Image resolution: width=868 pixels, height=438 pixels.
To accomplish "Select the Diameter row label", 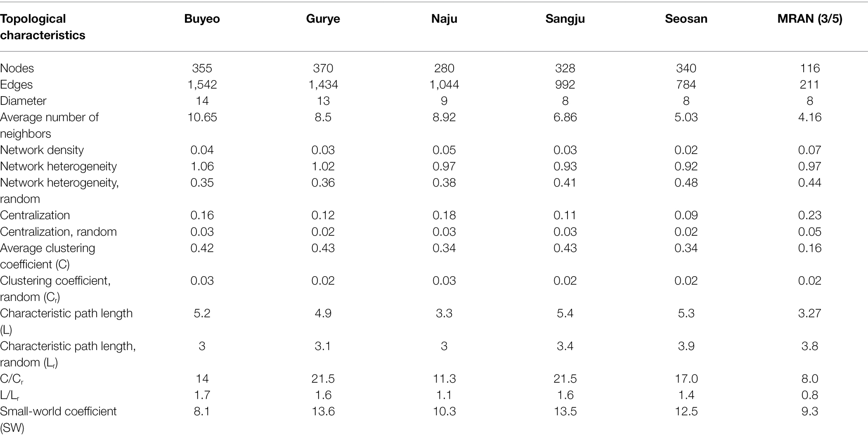I will point(23,101).
